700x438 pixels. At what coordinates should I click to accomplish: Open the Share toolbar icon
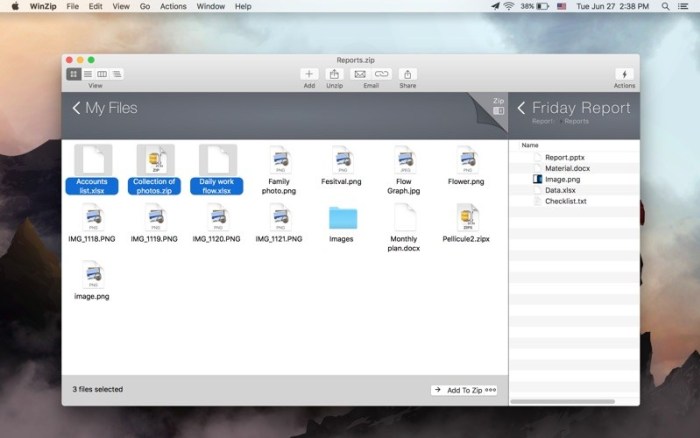coord(408,74)
